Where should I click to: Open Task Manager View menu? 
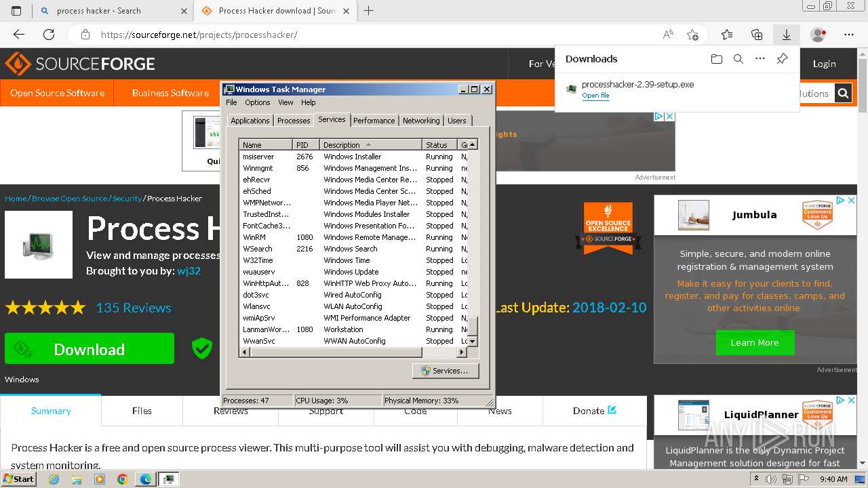pos(285,102)
